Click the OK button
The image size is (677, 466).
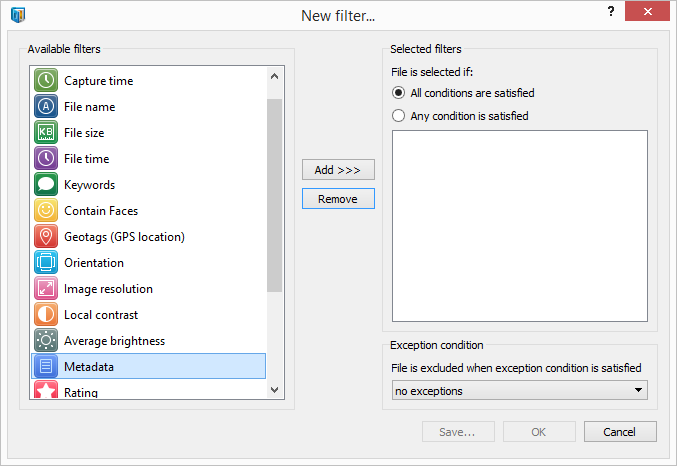pos(539,432)
